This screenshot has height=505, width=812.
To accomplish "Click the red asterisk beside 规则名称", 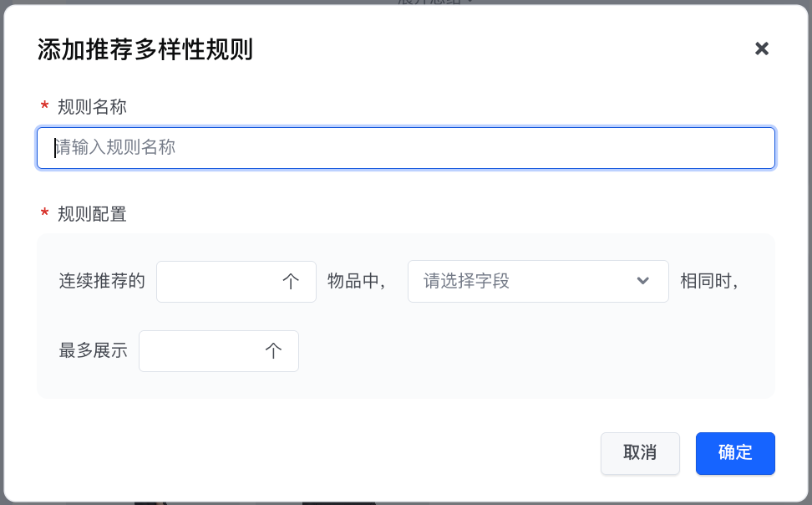I will [44, 107].
